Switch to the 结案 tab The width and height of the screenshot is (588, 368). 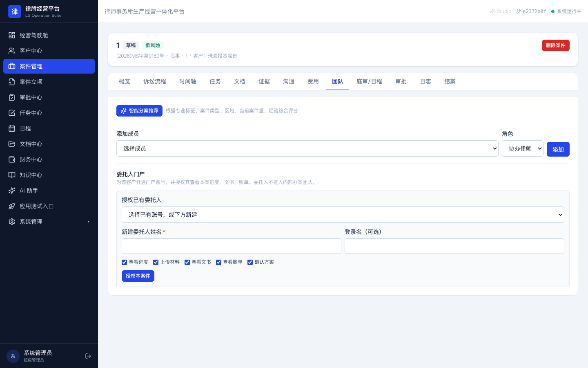coord(450,81)
